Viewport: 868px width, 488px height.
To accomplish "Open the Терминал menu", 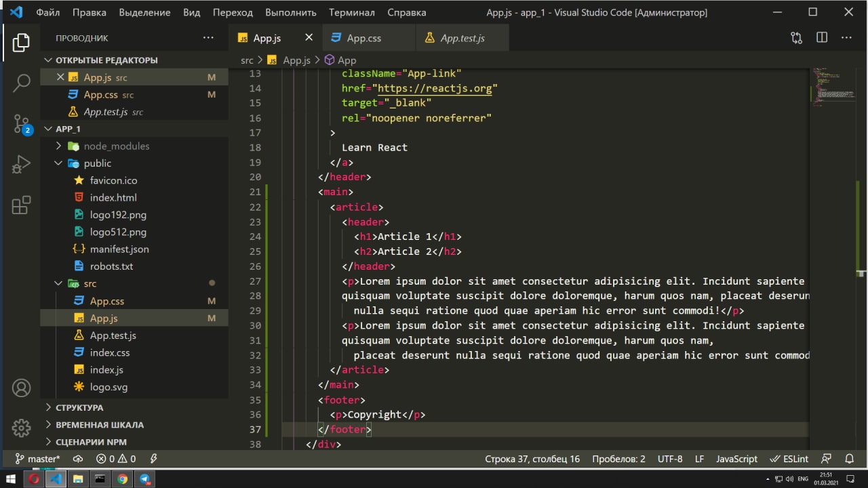I will [351, 12].
